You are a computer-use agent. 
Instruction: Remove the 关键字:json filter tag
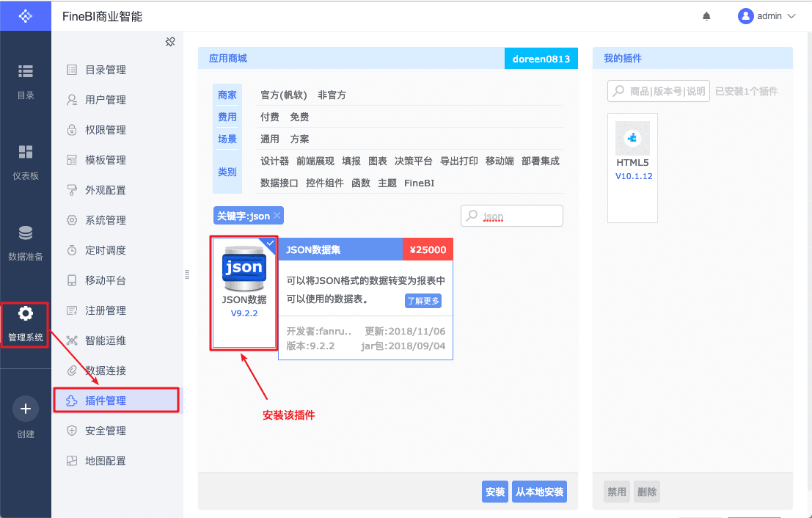coord(277,216)
